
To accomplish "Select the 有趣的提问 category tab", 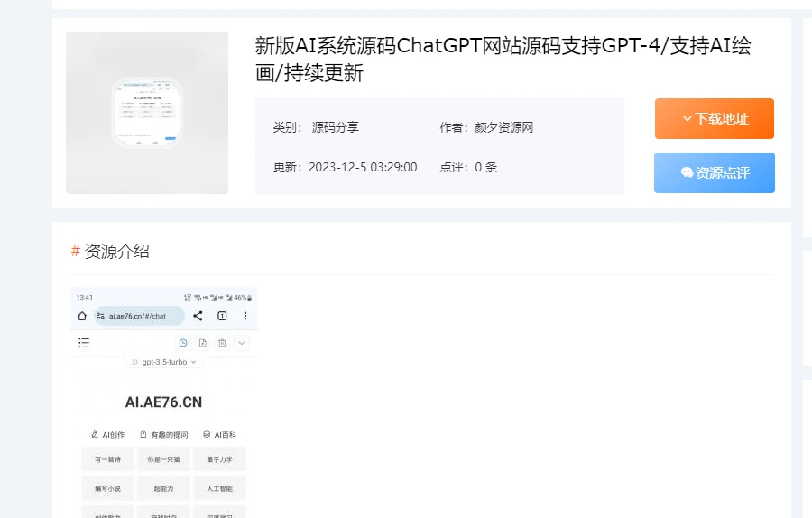I will click(x=163, y=434).
